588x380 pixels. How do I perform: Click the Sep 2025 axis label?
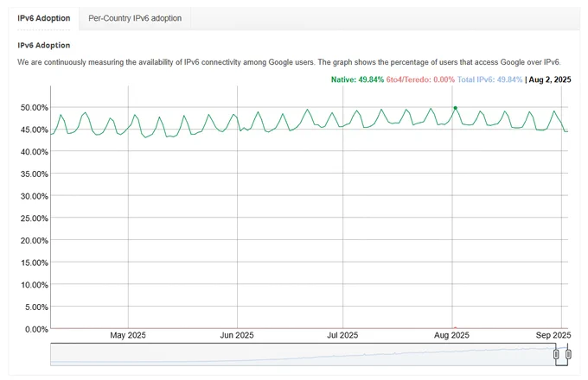coord(553,335)
